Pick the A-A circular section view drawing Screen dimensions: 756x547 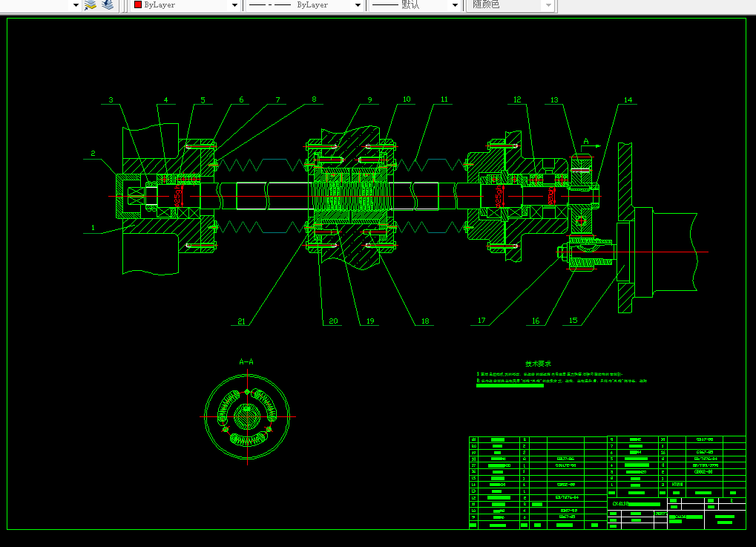247,417
